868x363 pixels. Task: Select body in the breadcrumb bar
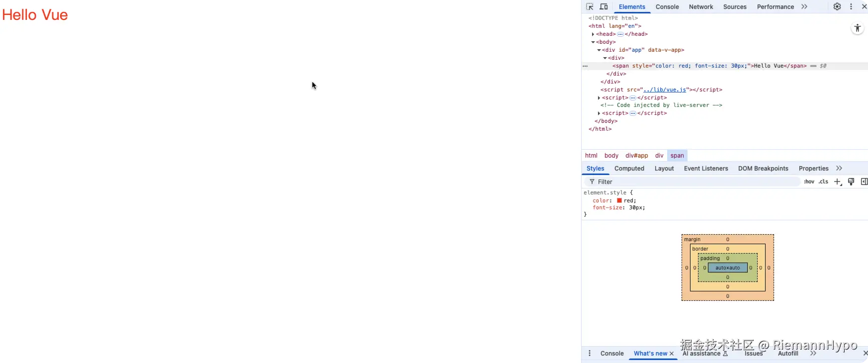click(611, 155)
